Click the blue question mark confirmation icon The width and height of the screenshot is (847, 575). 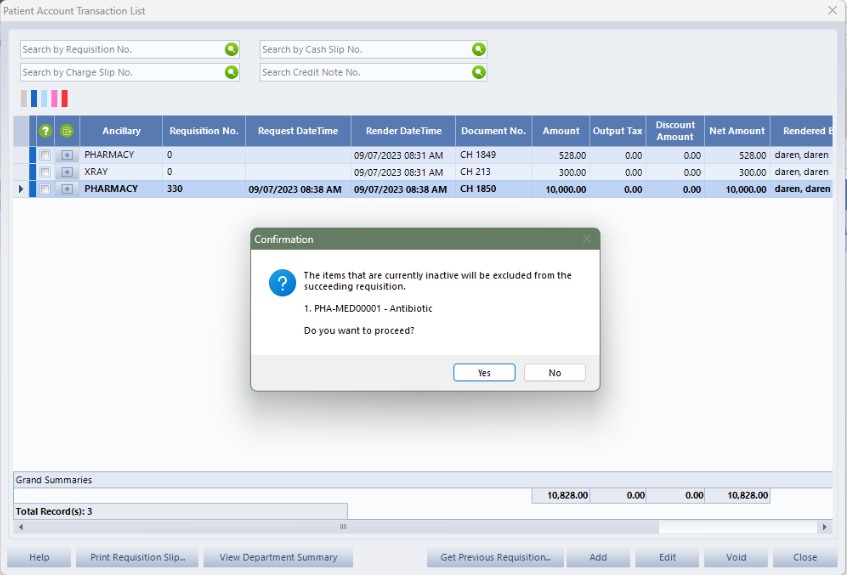pos(282,283)
